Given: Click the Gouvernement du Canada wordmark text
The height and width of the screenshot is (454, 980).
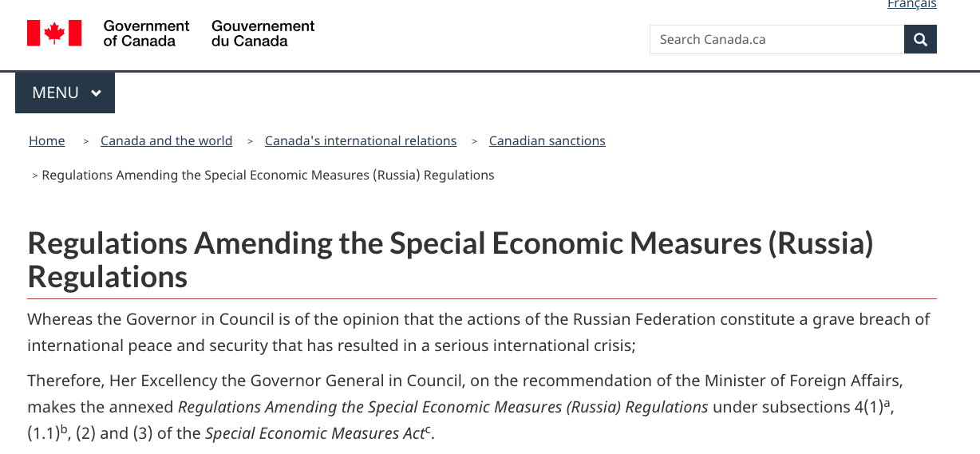Looking at the screenshot, I should click(263, 33).
